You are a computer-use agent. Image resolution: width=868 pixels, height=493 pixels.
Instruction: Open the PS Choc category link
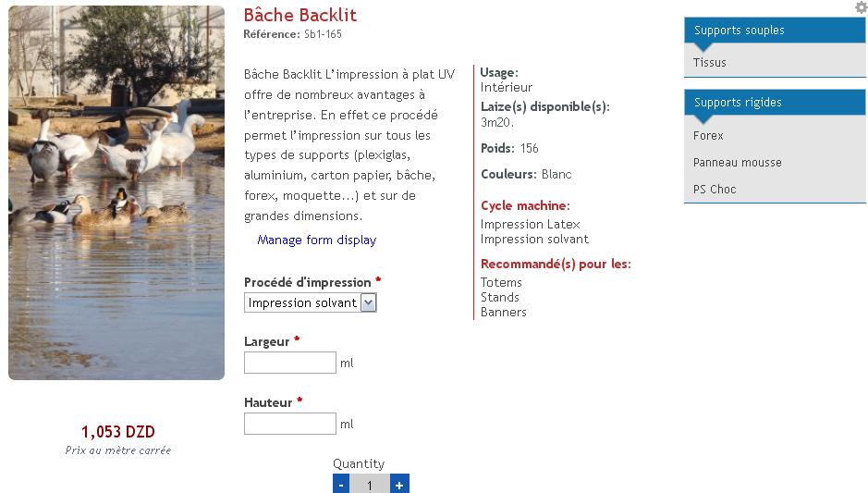pyautogui.click(x=715, y=190)
